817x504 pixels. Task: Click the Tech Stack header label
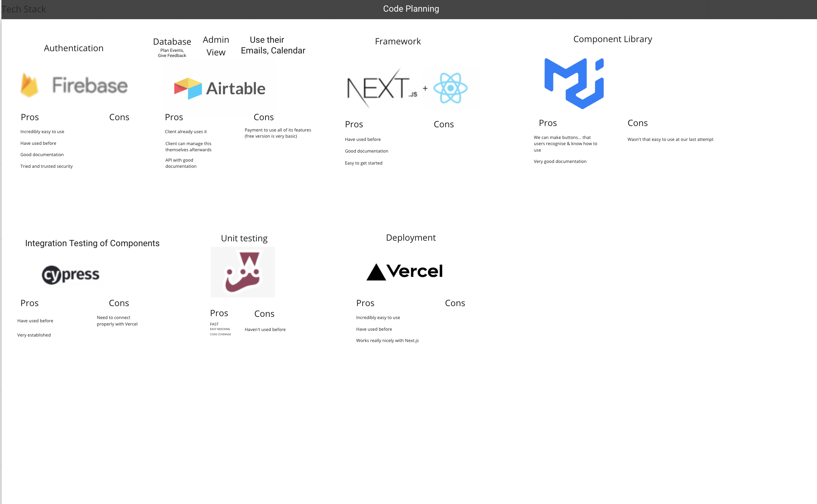tap(23, 9)
